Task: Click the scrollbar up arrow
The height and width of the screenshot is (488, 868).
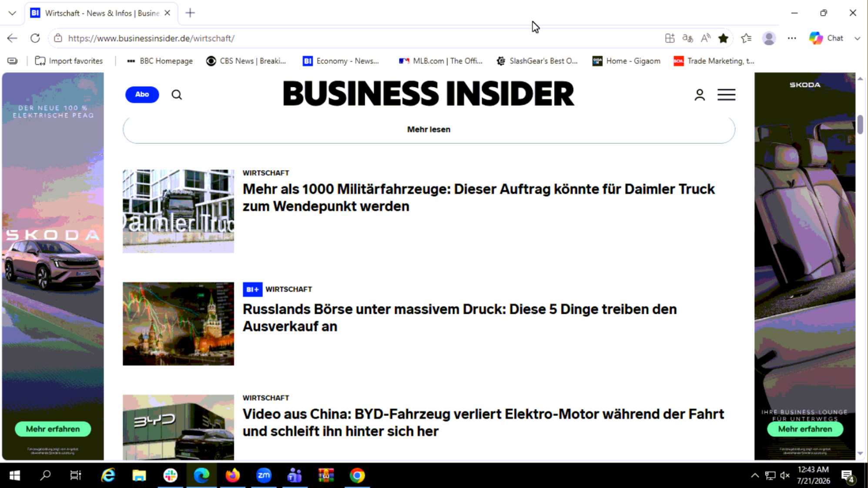Action: click(860, 79)
